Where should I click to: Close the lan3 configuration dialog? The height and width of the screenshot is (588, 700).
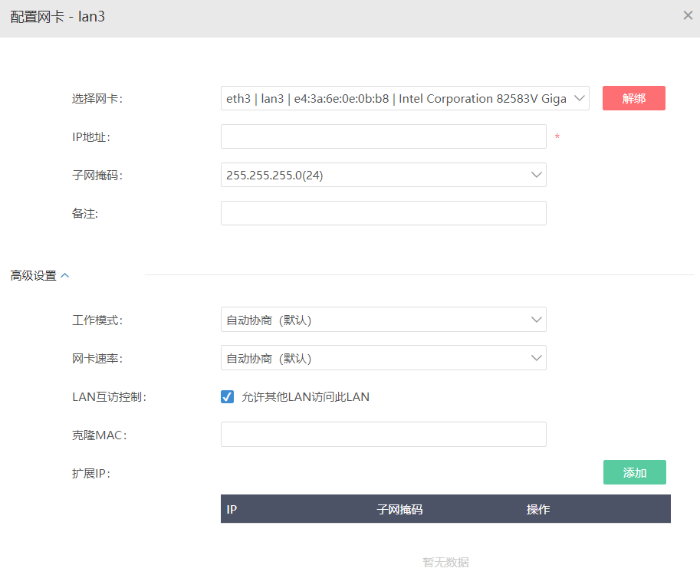click(x=688, y=15)
